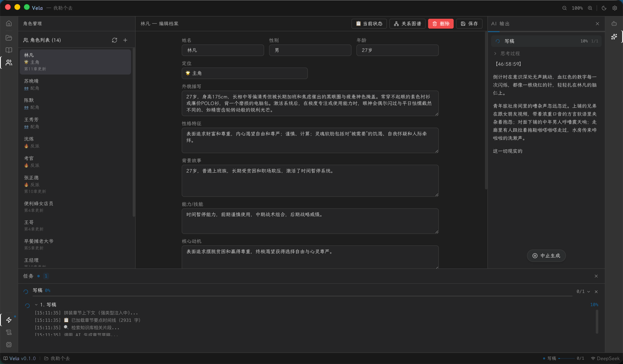Image resolution: width=623 pixels, height=364 pixels.
Task: Click 中止生成 to abort generation
Action: pyautogui.click(x=546, y=256)
